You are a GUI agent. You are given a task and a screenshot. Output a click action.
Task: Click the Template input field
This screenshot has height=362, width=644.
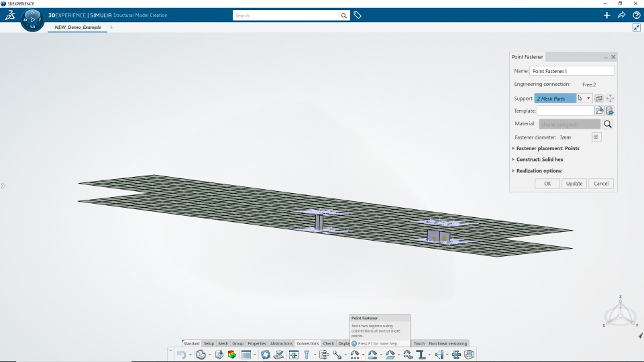[x=566, y=111]
